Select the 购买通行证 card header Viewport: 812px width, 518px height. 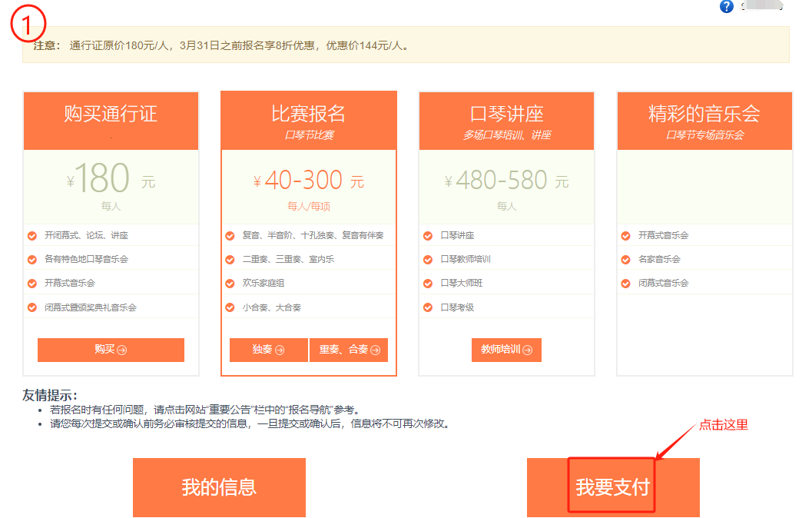click(x=111, y=121)
